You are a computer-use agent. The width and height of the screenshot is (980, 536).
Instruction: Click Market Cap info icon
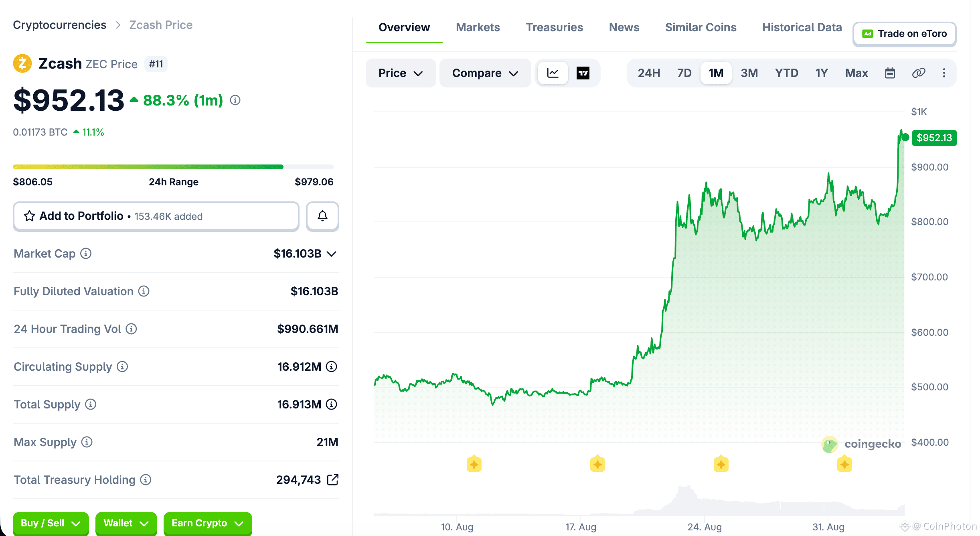[x=86, y=254]
